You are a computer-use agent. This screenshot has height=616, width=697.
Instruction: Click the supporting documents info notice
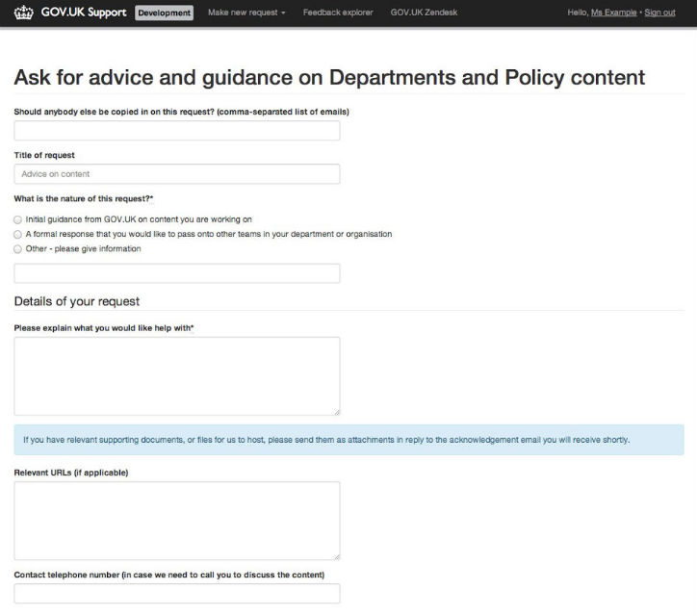coord(348,440)
